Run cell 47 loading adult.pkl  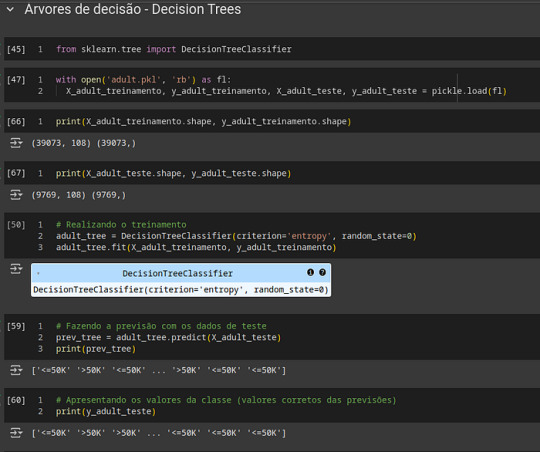coord(16,80)
